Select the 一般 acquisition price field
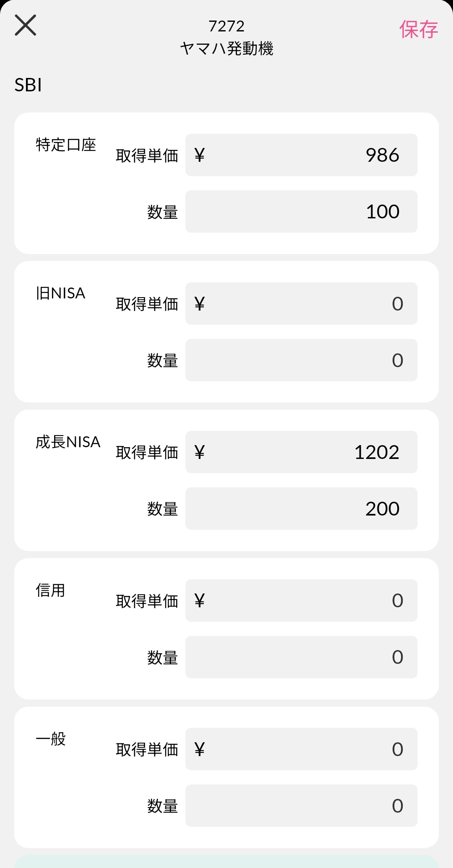 click(x=301, y=749)
